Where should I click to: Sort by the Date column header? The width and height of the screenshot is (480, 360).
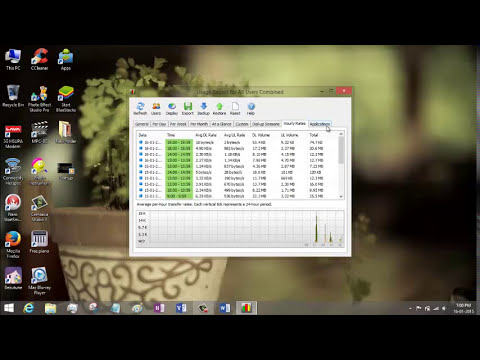pyautogui.click(x=143, y=135)
